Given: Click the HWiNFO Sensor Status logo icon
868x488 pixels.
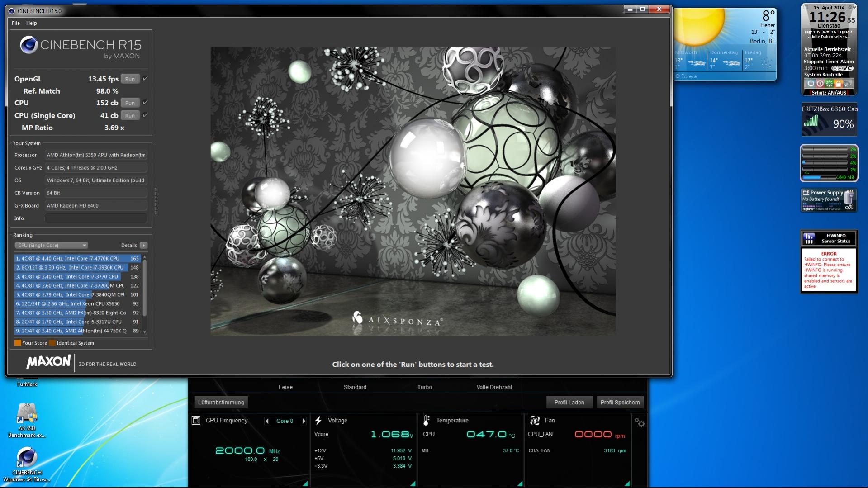Looking at the screenshot, I should pyautogui.click(x=809, y=238).
